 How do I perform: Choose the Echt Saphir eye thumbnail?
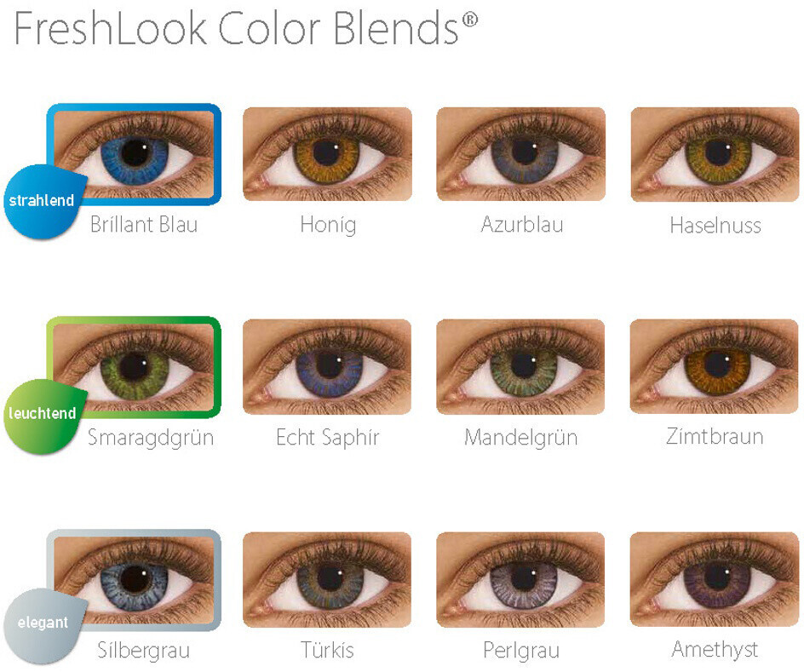click(x=327, y=366)
